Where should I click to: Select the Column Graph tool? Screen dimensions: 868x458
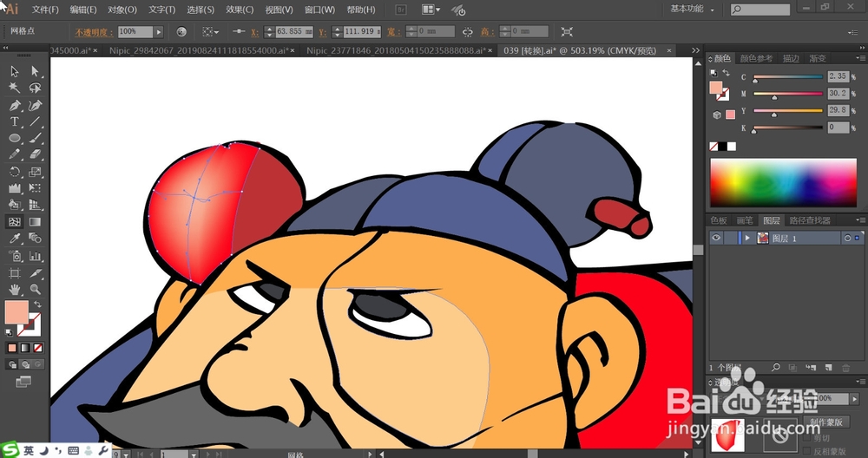(x=35, y=256)
